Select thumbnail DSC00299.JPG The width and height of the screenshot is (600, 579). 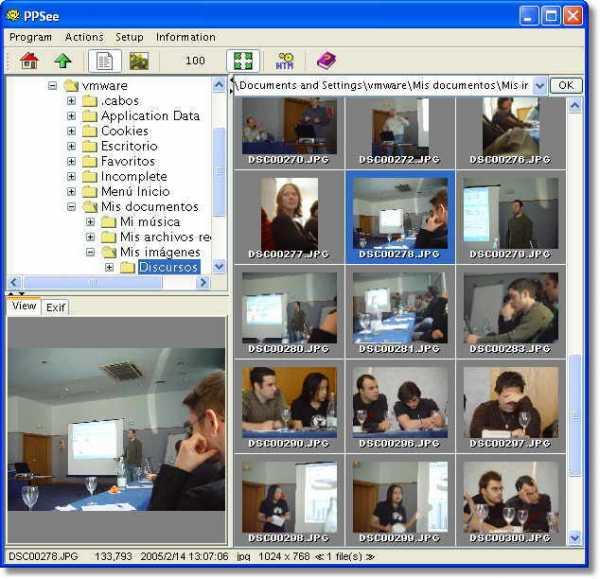[400, 501]
